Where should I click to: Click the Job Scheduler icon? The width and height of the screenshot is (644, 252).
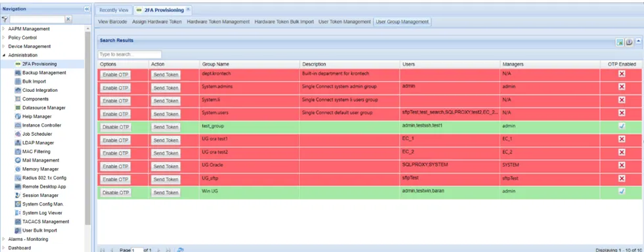(x=18, y=134)
